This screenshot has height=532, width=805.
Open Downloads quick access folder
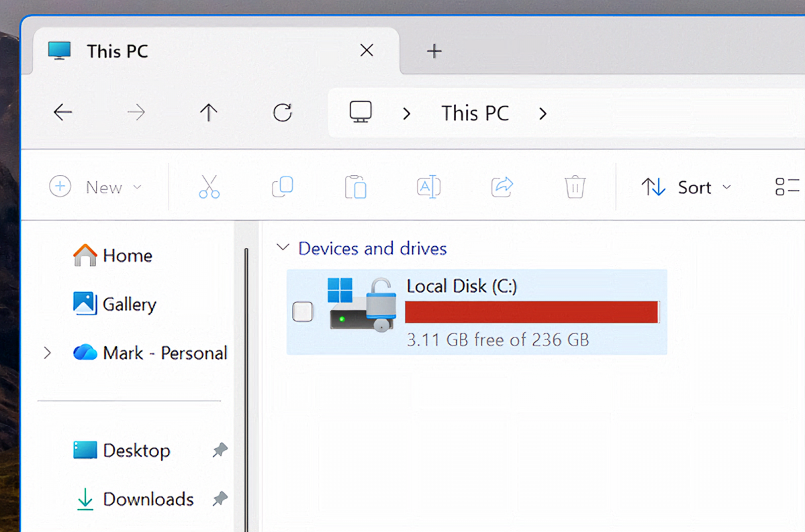148,499
